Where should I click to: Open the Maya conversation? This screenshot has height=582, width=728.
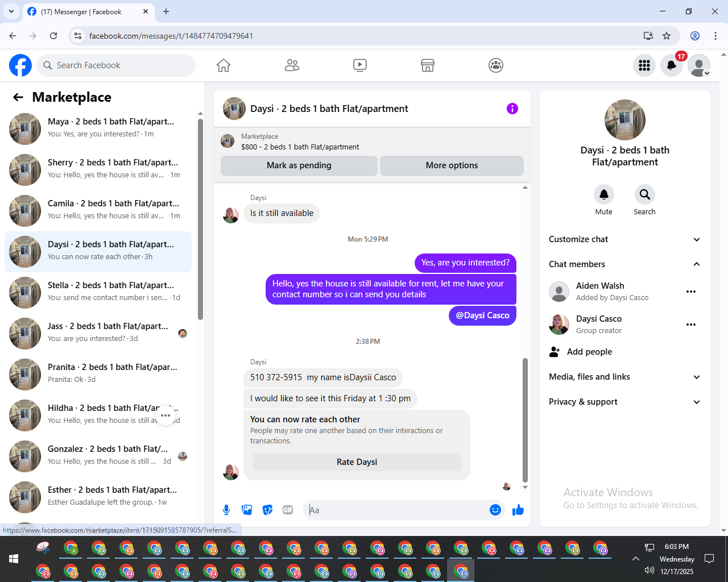[98, 129]
